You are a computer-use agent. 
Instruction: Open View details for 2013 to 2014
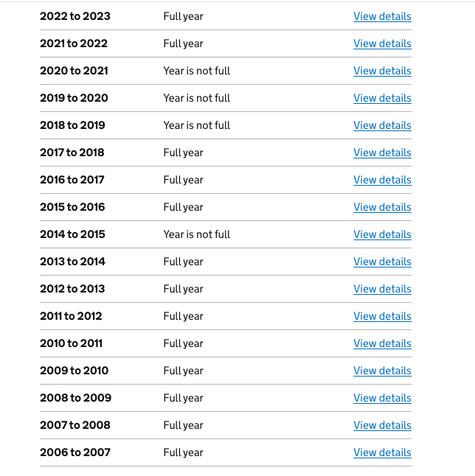(382, 262)
